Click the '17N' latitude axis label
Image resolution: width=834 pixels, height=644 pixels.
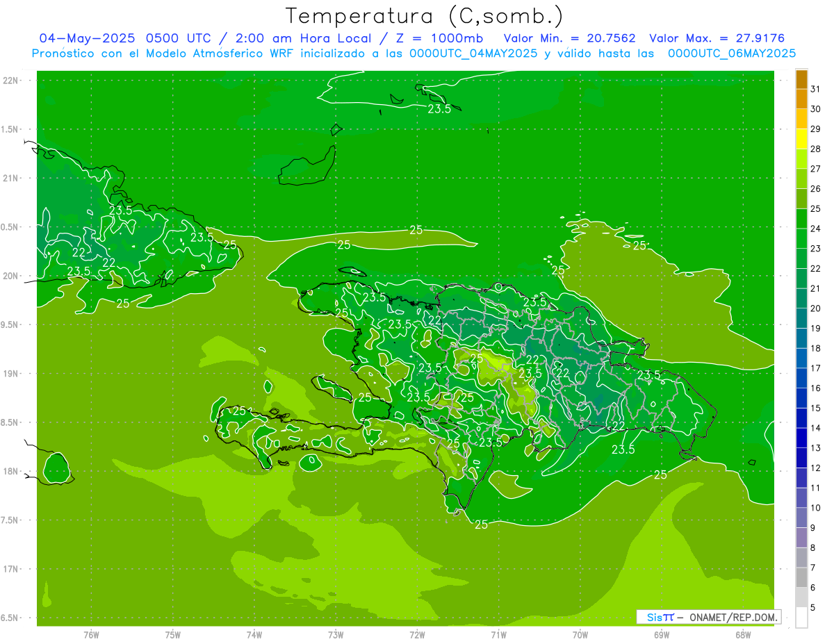pos(12,569)
